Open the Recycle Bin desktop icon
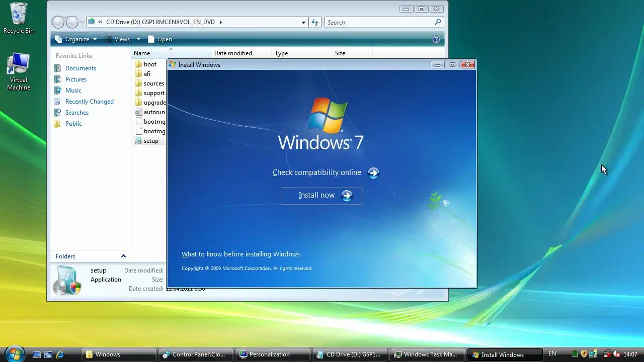 click(x=19, y=19)
